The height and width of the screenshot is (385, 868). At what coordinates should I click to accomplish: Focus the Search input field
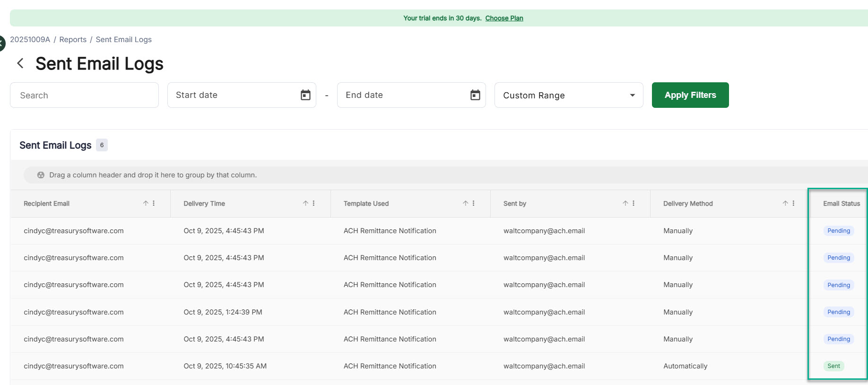pyautogui.click(x=84, y=96)
